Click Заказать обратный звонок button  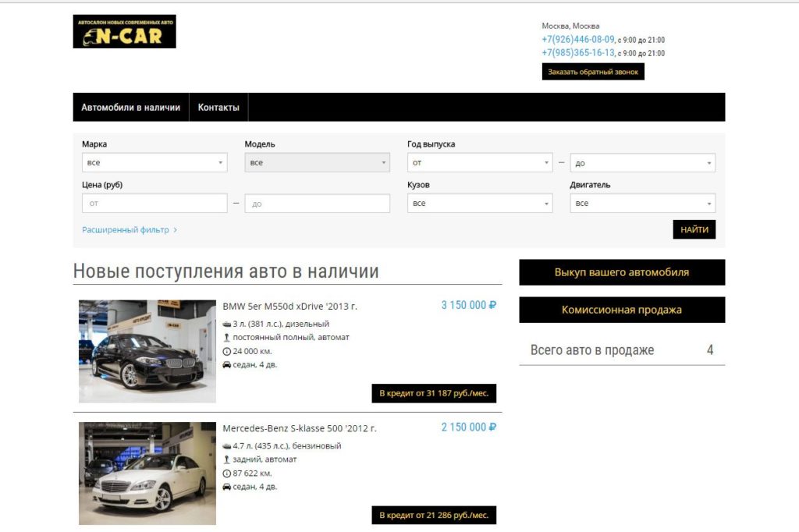coord(593,72)
